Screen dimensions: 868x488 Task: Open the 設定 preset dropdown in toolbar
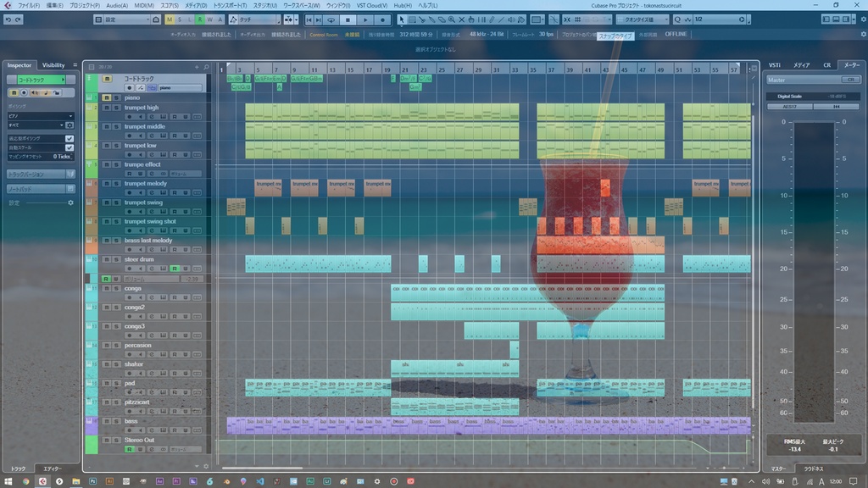[127, 20]
